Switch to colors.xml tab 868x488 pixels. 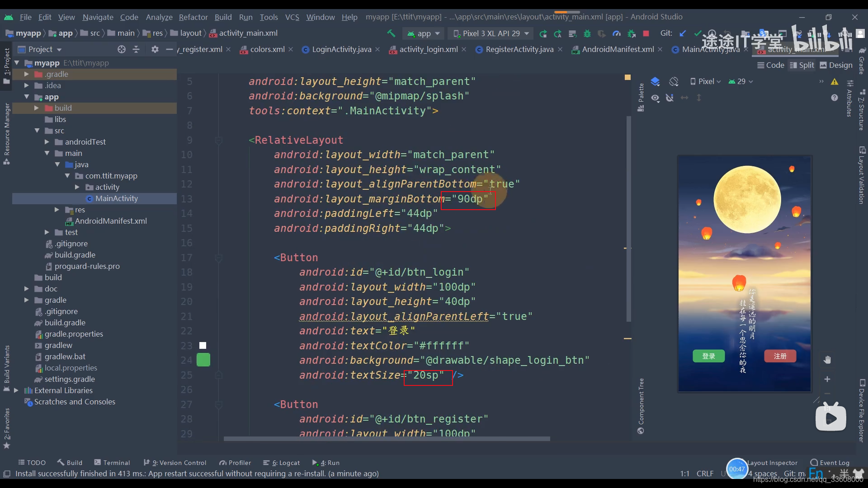tap(267, 49)
